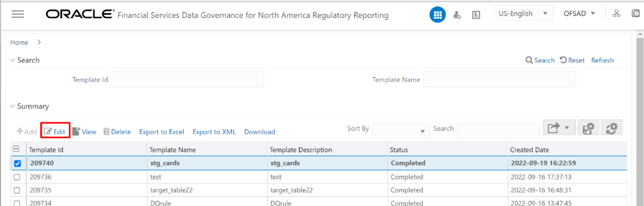Click Export to Excel

coord(161,132)
